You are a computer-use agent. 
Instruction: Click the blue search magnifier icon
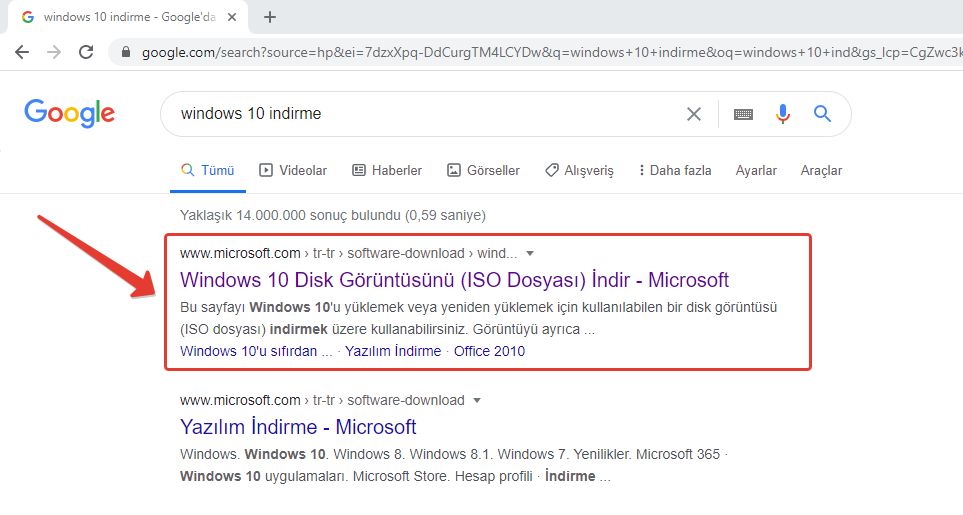point(822,114)
